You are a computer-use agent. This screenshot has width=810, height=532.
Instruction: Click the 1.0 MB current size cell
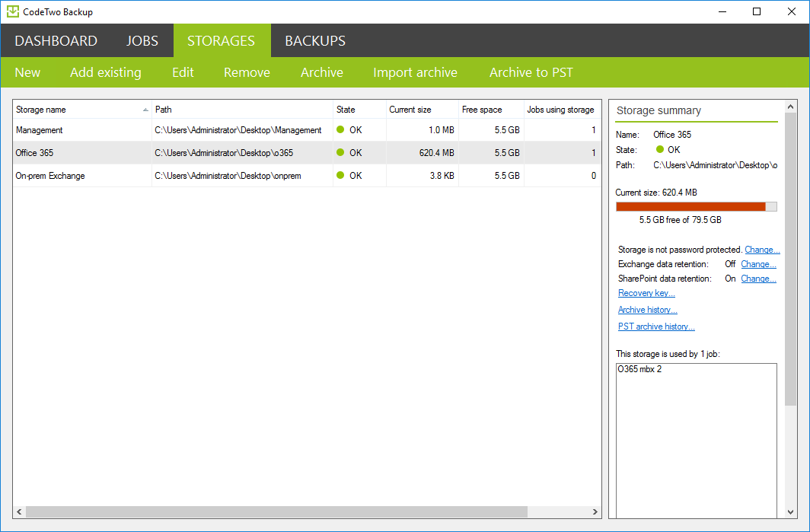pos(442,129)
